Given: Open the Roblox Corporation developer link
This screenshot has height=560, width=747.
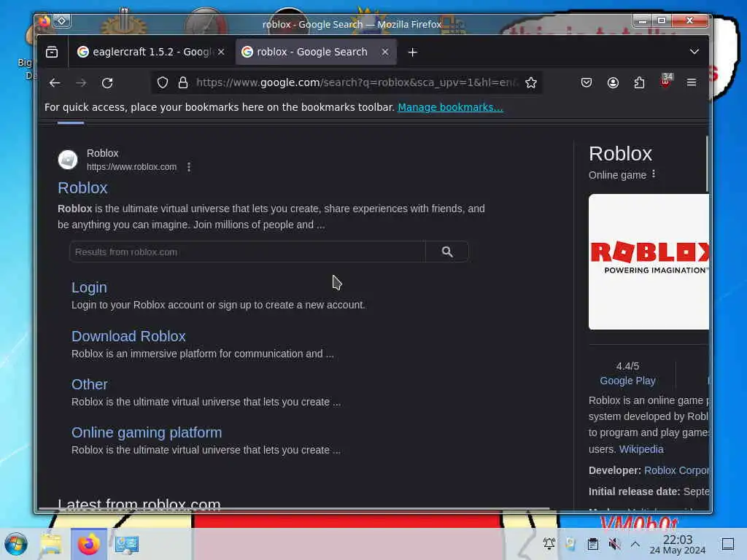Looking at the screenshot, I should click(676, 470).
